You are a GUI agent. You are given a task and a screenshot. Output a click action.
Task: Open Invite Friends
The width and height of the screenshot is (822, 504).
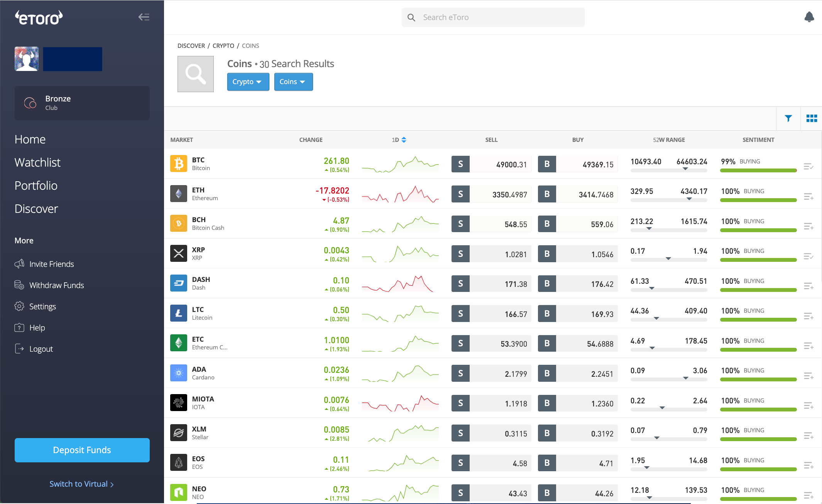[x=44, y=264]
